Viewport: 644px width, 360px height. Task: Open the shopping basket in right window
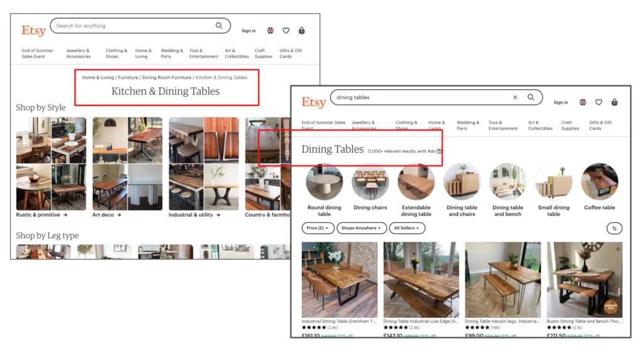click(x=614, y=102)
